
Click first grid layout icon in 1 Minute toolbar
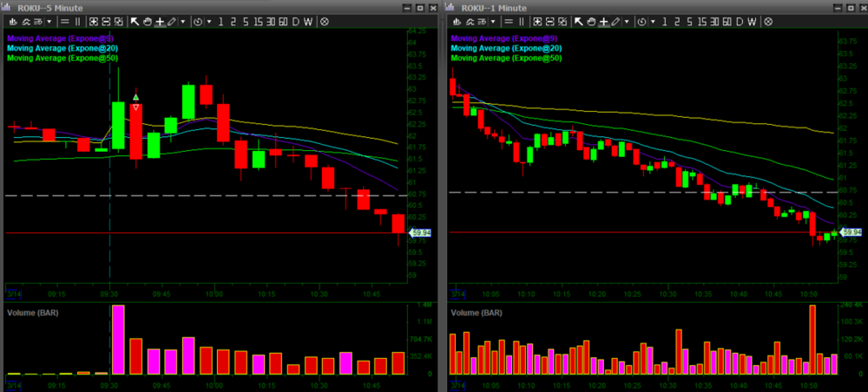pyautogui.click(x=537, y=21)
